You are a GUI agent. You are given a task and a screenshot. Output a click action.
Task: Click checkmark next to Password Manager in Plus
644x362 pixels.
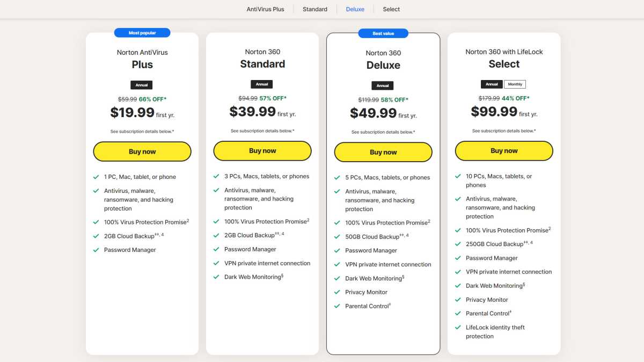tap(96, 250)
